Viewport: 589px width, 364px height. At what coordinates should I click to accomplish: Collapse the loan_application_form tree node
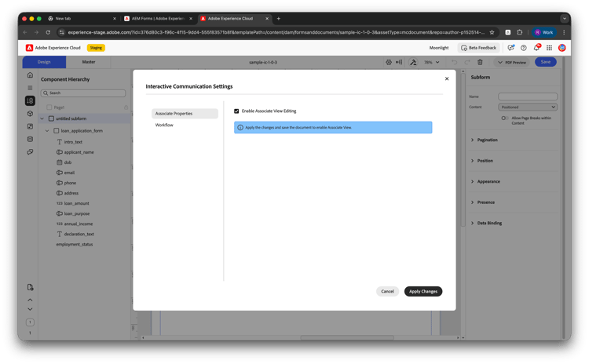click(x=47, y=130)
